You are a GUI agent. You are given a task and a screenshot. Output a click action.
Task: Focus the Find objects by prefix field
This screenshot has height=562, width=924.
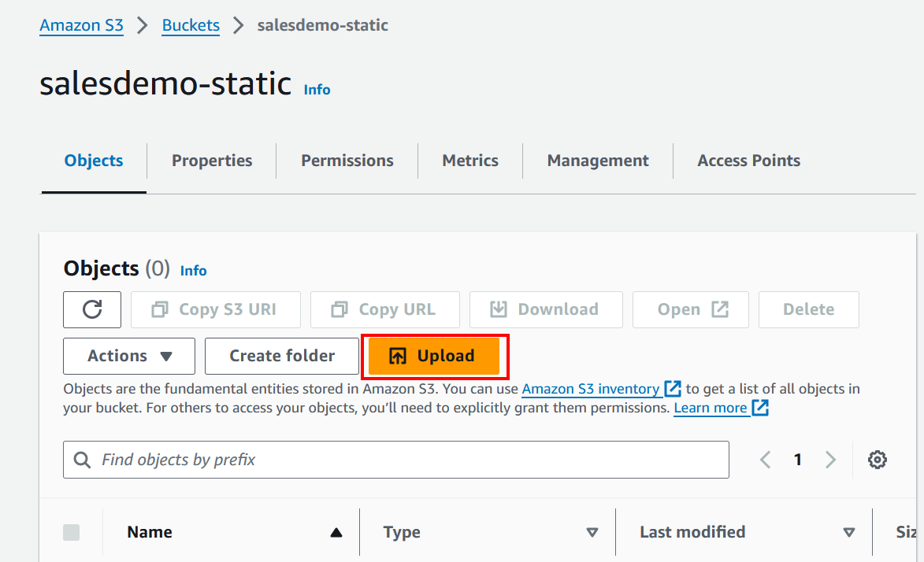[410, 460]
